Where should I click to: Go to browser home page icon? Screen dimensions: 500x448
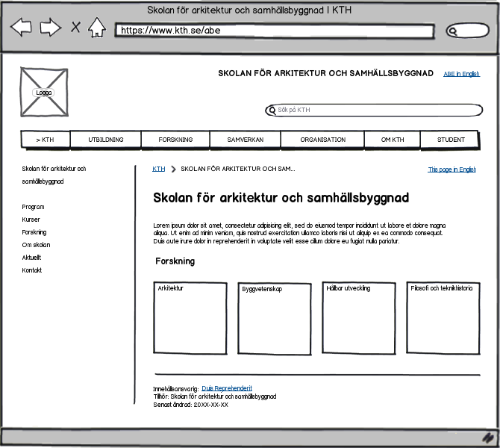pos(97,28)
